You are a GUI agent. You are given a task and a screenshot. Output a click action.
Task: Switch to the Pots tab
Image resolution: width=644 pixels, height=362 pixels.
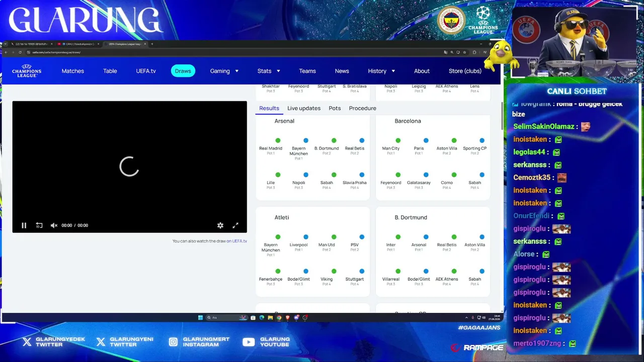pyautogui.click(x=335, y=108)
